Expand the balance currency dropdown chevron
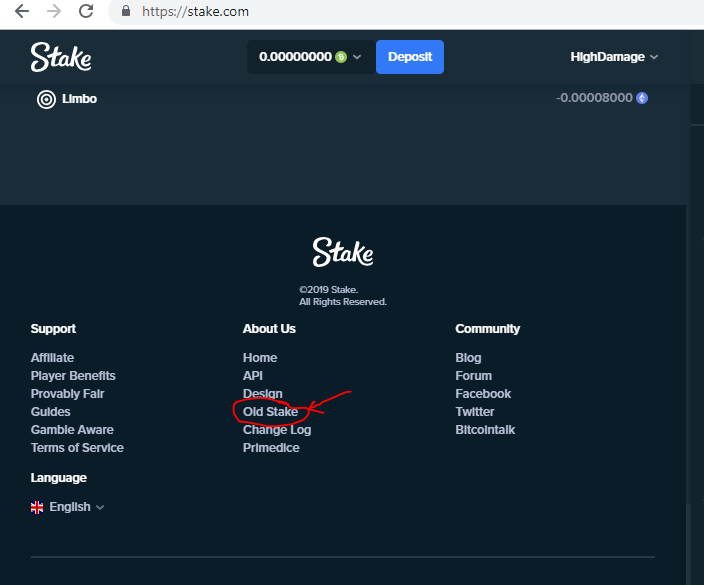This screenshot has height=585, width=704. pos(357,57)
